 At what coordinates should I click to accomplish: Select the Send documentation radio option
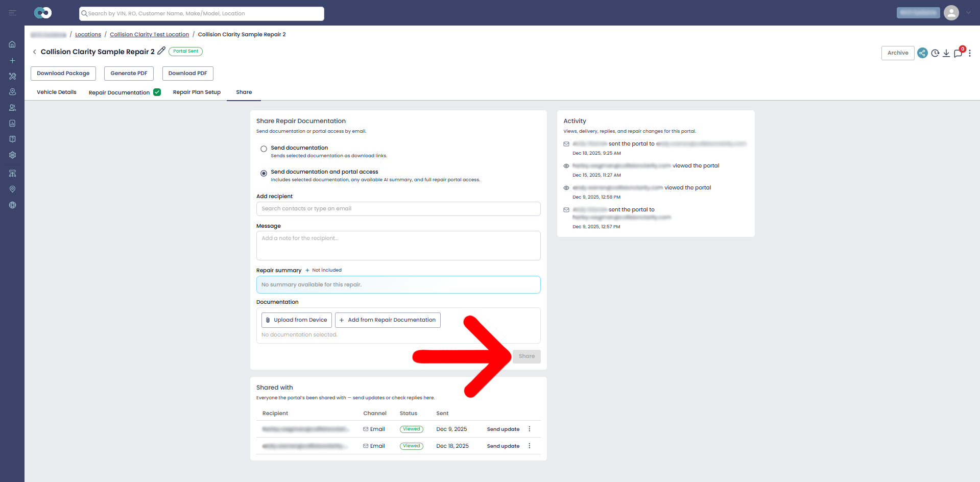tap(264, 149)
